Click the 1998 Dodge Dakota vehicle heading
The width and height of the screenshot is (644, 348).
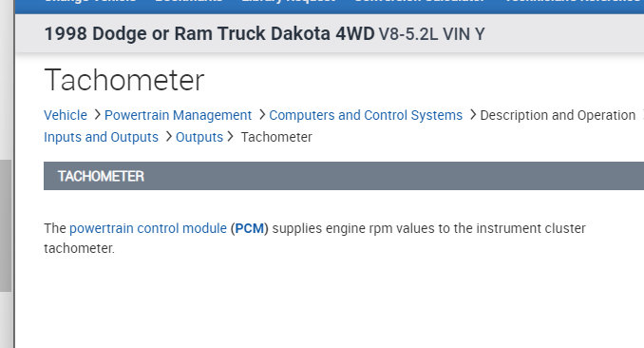point(264,33)
